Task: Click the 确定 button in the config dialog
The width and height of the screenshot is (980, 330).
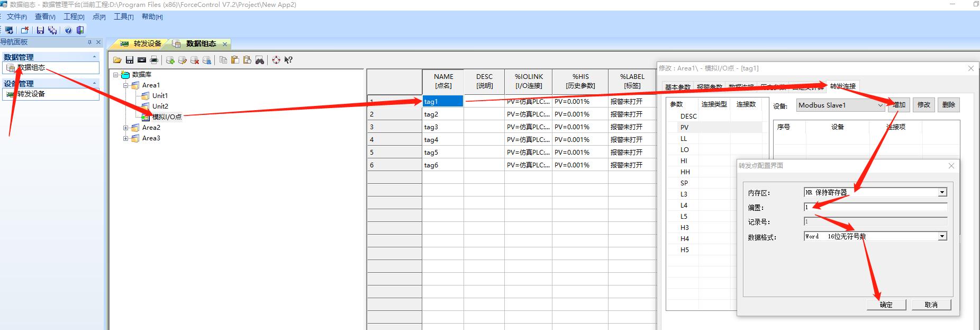Action: (x=886, y=305)
